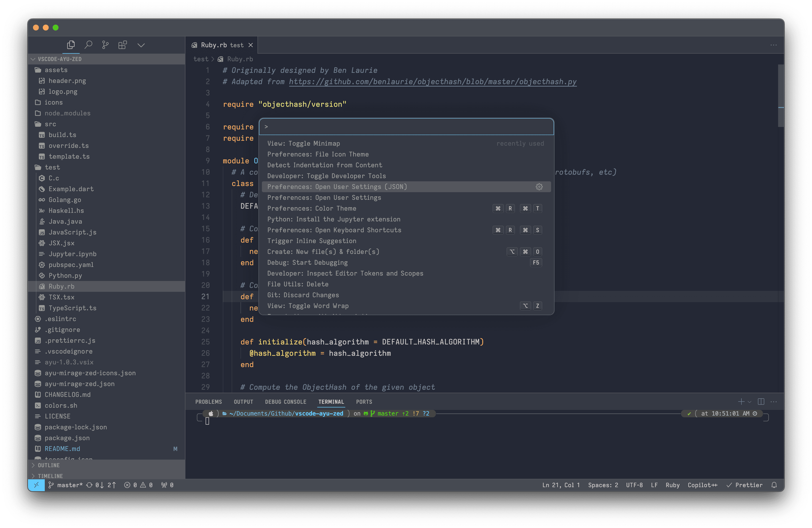
Task: Run View: Toggle Minimap command
Action: [304, 143]
